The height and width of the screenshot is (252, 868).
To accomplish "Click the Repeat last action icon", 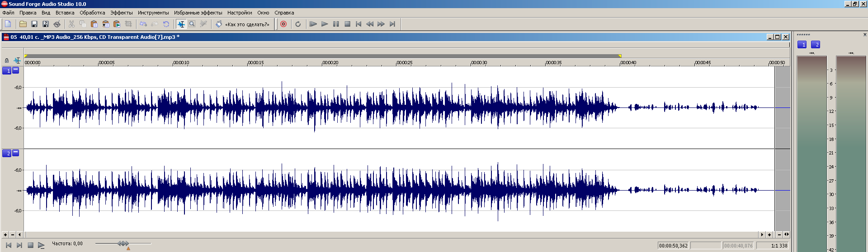I will click(166, 24).
